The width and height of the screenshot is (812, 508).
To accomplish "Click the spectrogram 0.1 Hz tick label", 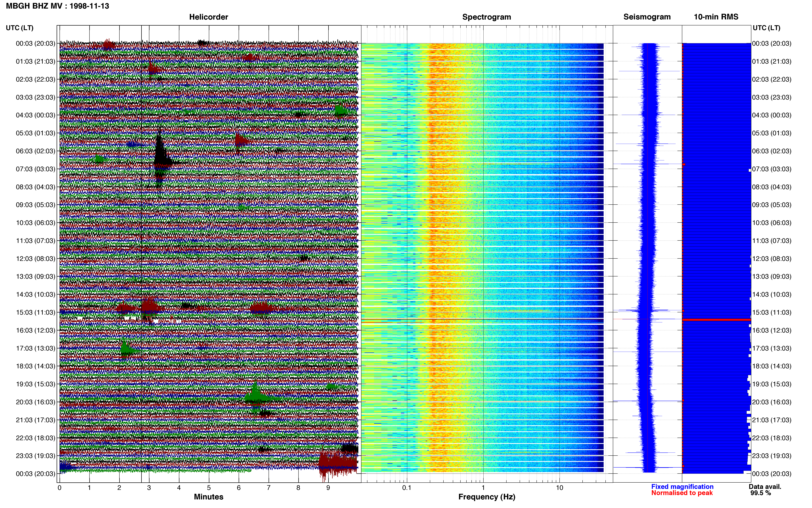I will pos(407,488).
